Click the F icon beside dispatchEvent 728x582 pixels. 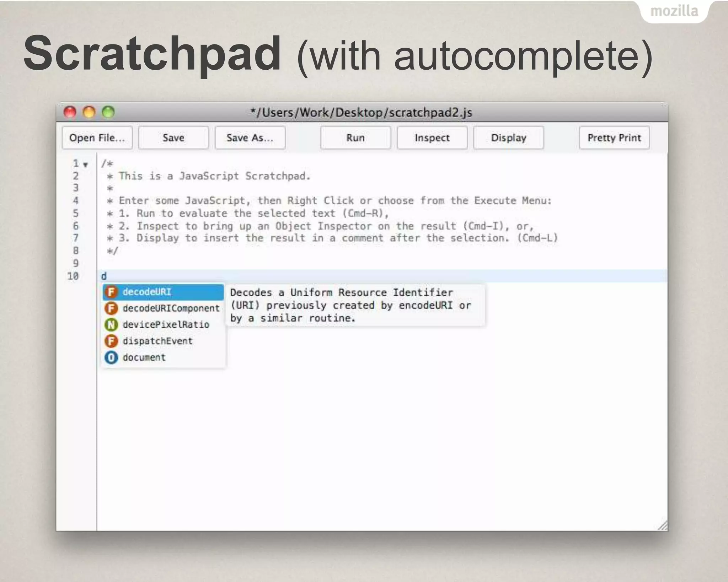click(111, 341)
